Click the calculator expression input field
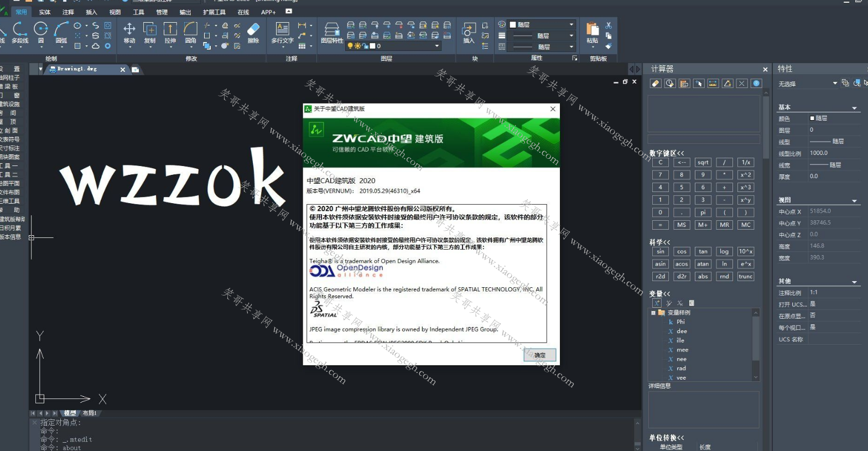This screenshot has width=868, height=451. [704, 139]
